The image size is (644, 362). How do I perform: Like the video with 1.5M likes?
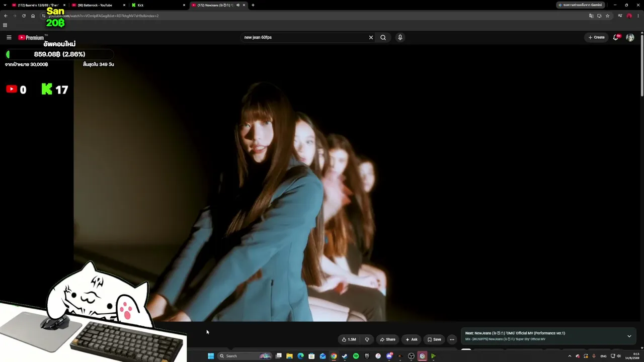[349, 339]
